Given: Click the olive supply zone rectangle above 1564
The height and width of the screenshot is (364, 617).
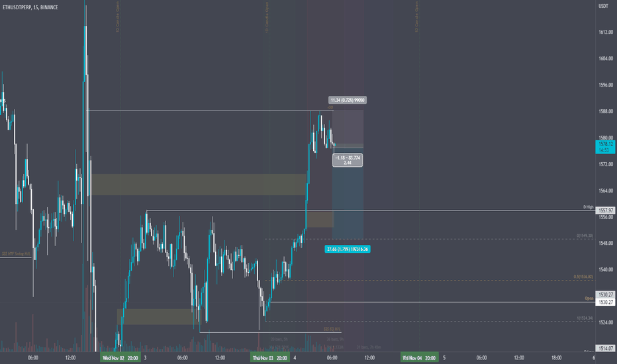Looking at the screenshot, I should 199,185.
